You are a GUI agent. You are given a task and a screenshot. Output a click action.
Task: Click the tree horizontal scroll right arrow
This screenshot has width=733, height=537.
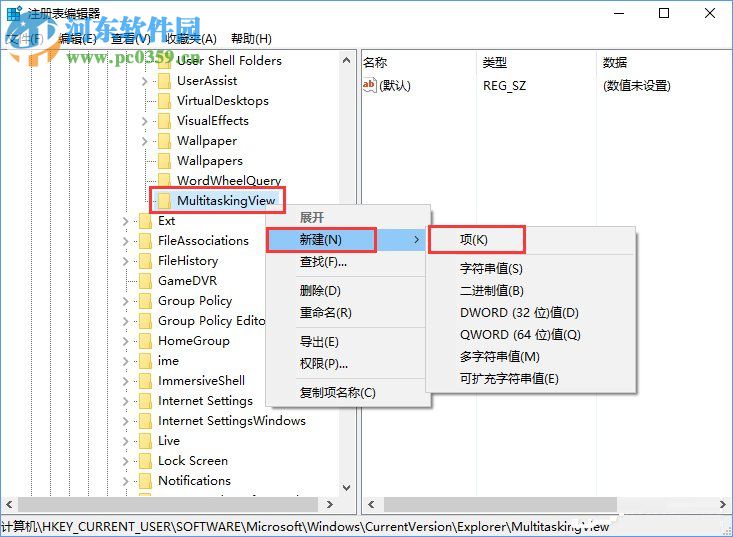[x=330, y=504]
